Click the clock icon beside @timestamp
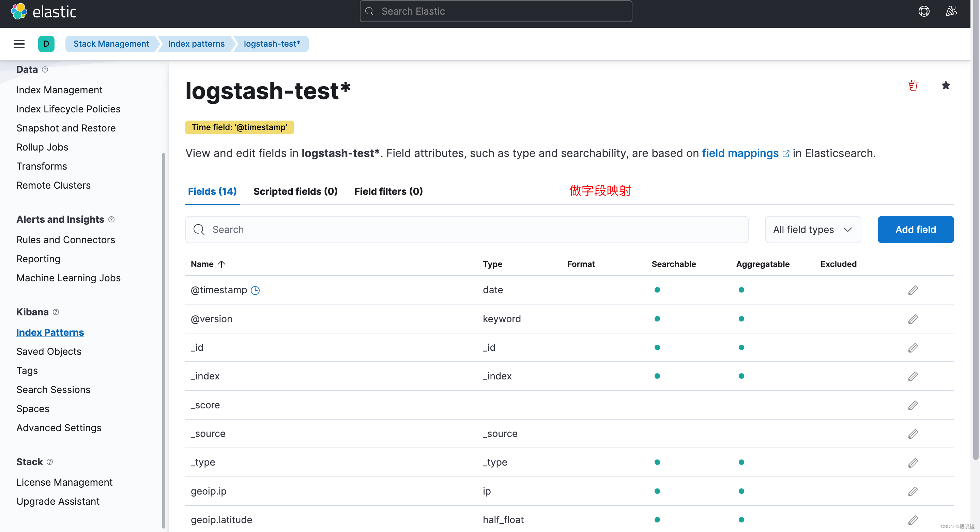980x532 pixels. pos(255,291)
